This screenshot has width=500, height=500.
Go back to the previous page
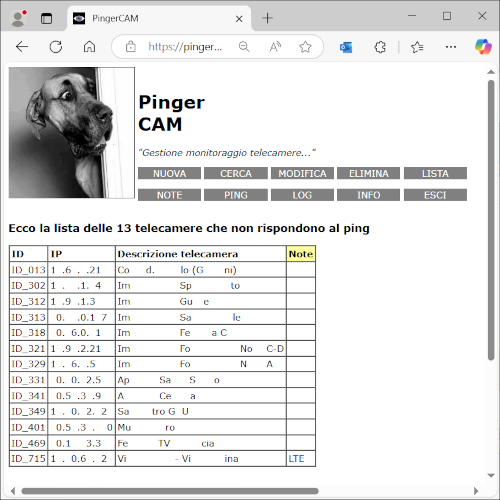click(x=22, y=47)
